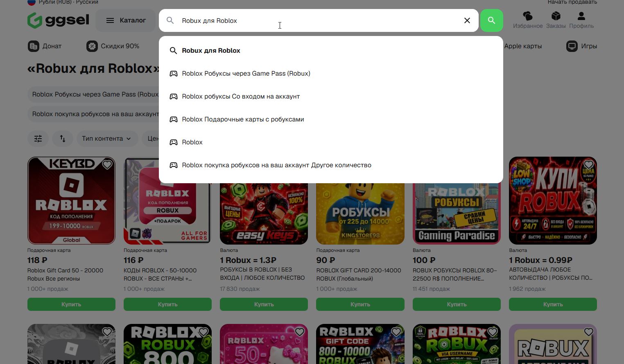Screen dimensions: 624x364
Task: Open the ggsel home logo
Action: tap(58, 20)
